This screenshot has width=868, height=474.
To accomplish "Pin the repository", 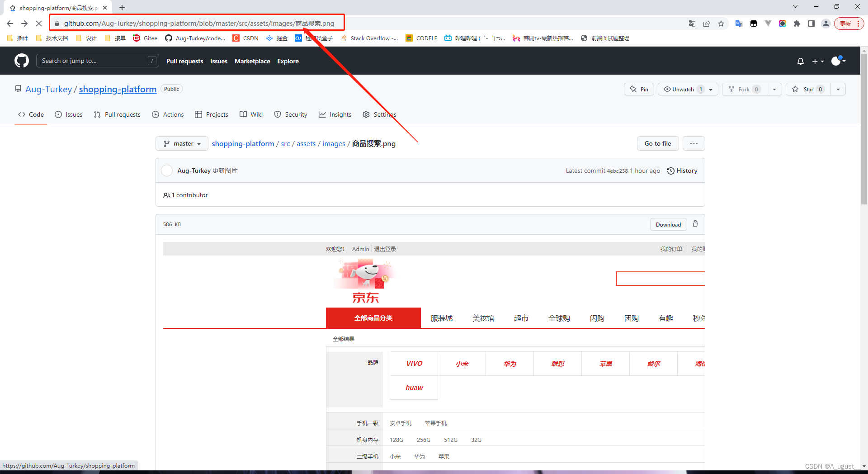I will 638,89.
